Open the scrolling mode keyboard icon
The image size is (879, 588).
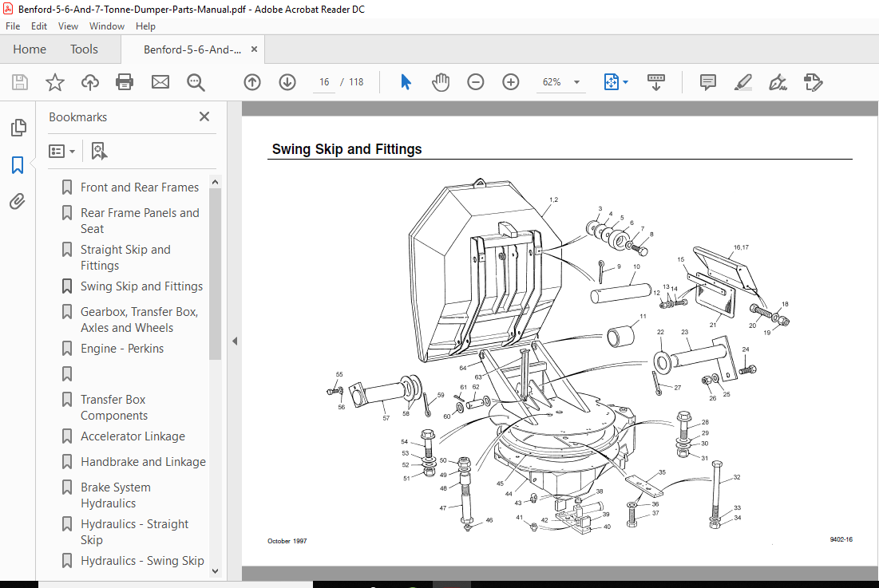656,82
